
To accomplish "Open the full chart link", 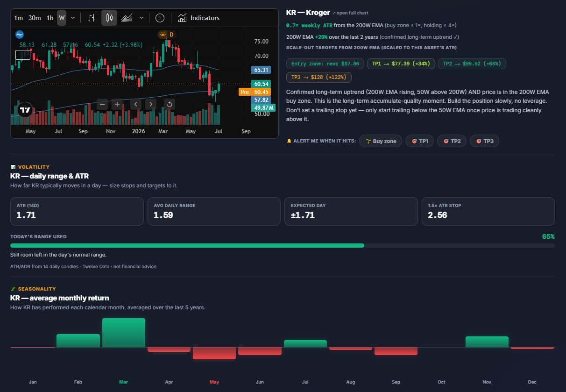I will pos(350,13).
